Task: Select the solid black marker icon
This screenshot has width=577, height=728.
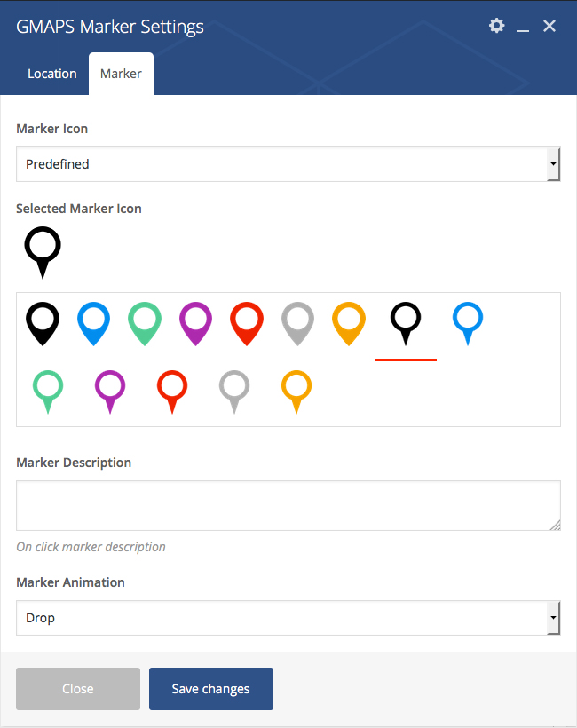Action: coord(43,324)
